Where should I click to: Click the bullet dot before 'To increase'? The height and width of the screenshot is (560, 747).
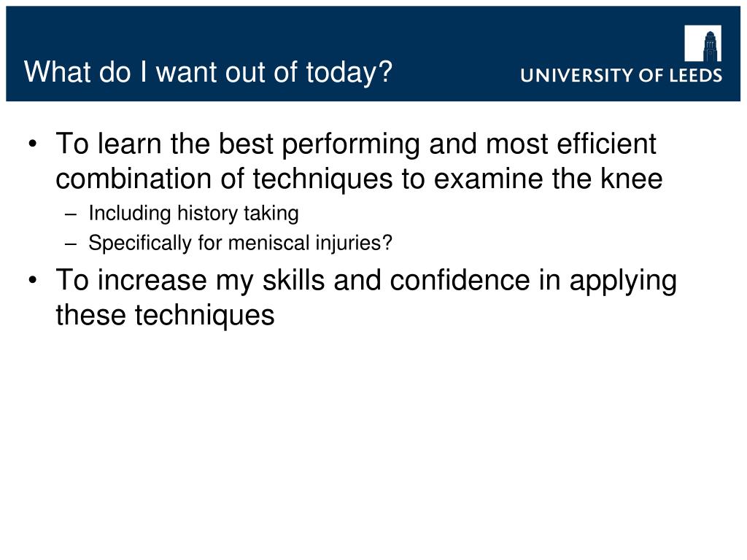tap(32, 279)
